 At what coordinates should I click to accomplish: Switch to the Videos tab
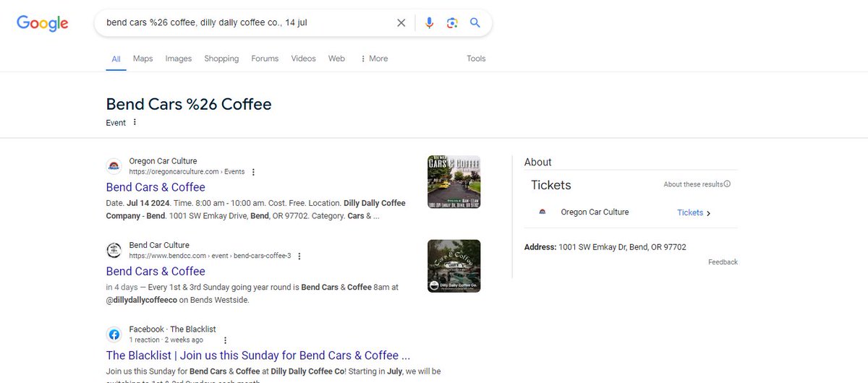pos(304,59)
